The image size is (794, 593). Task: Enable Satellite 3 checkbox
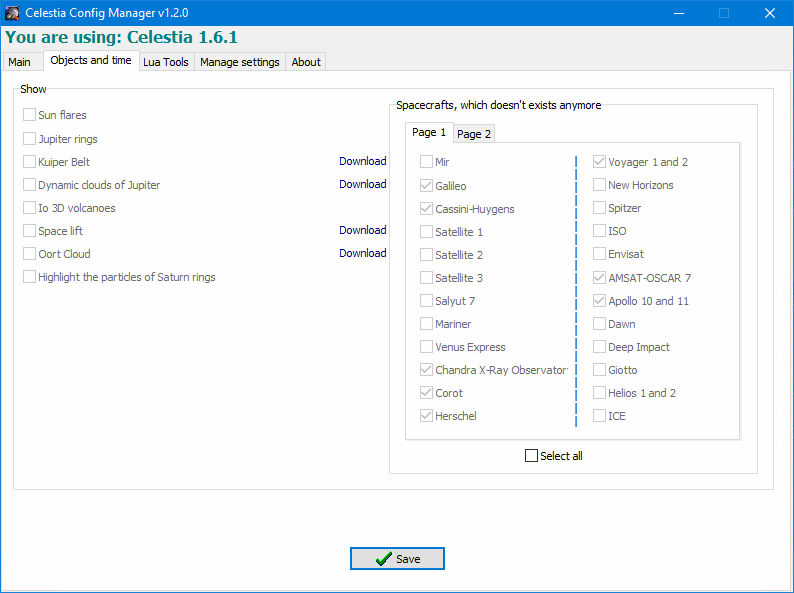[426, 278]
